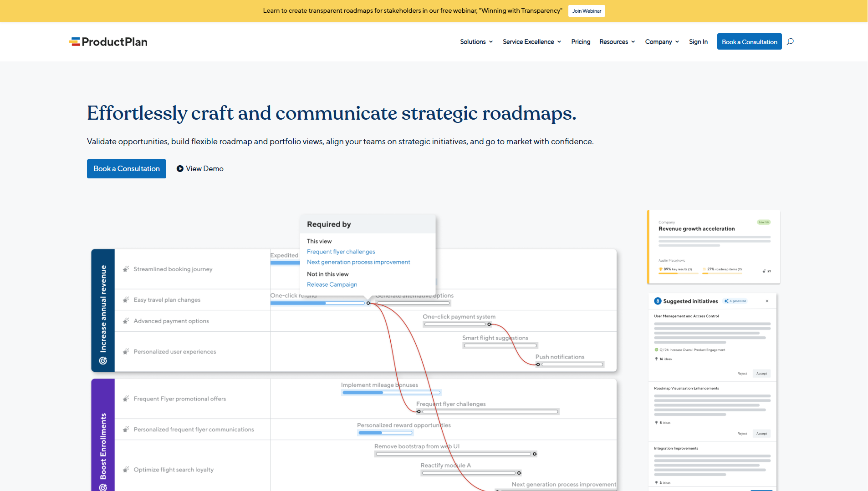The image size is (868, 491).
Task: Click icon next to Personalized frequent flyer communications
Action: [x=126, y=429]
